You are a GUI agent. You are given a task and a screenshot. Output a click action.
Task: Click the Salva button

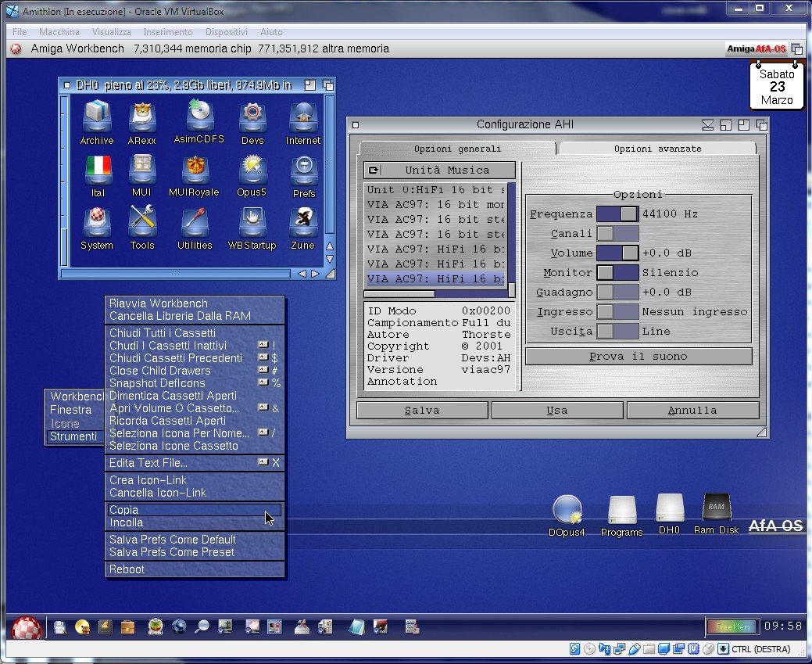(422, 411)
